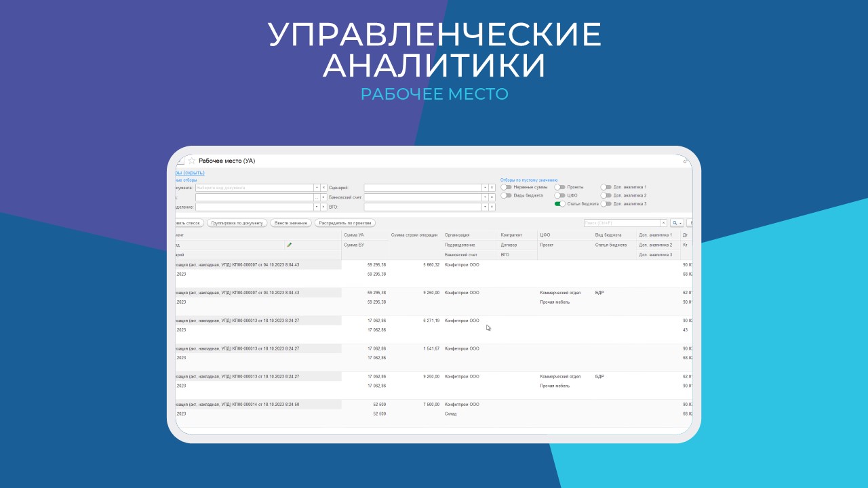The height and width of the screenshot is (488, 868).
Task: Clear the search box with X
Action: (x=664, y=222)
